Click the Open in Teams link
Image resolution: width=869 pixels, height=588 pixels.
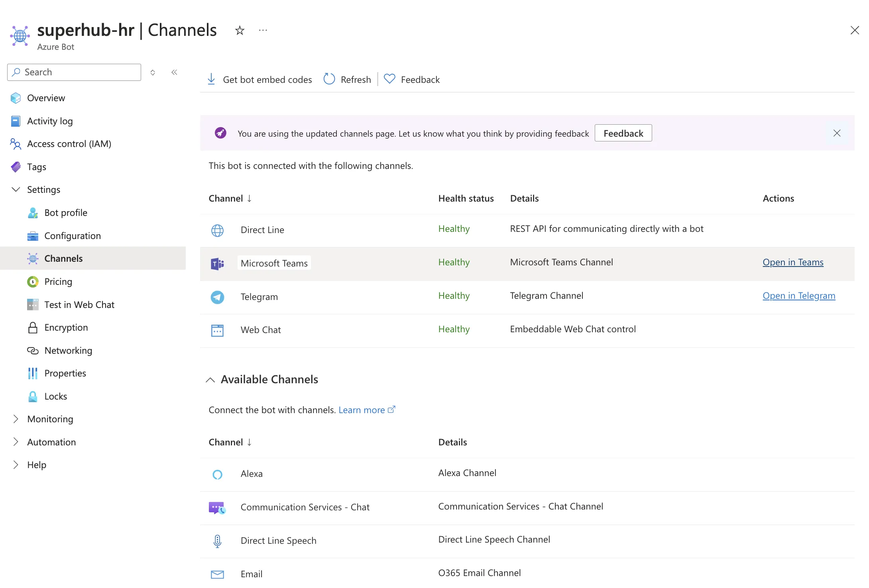pos(792,262)
